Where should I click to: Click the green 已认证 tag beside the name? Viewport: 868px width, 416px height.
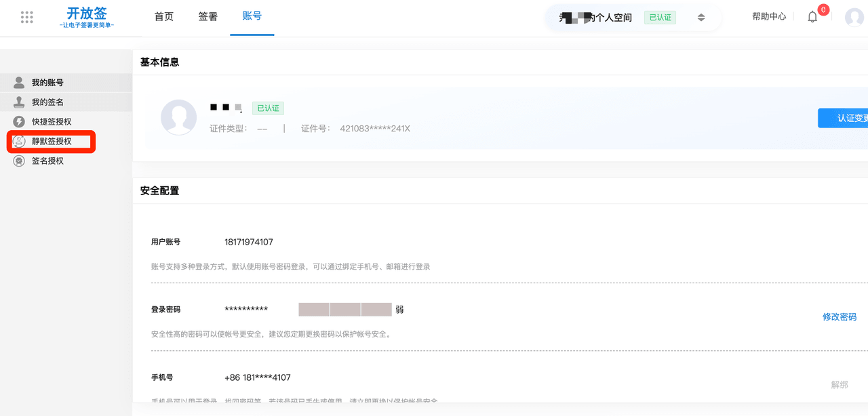268,108
